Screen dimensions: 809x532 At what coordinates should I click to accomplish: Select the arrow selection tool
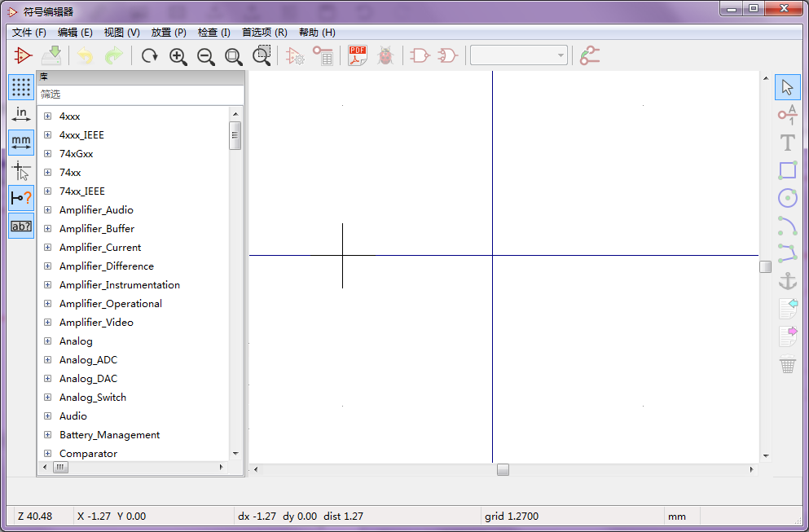pos(787,87)
